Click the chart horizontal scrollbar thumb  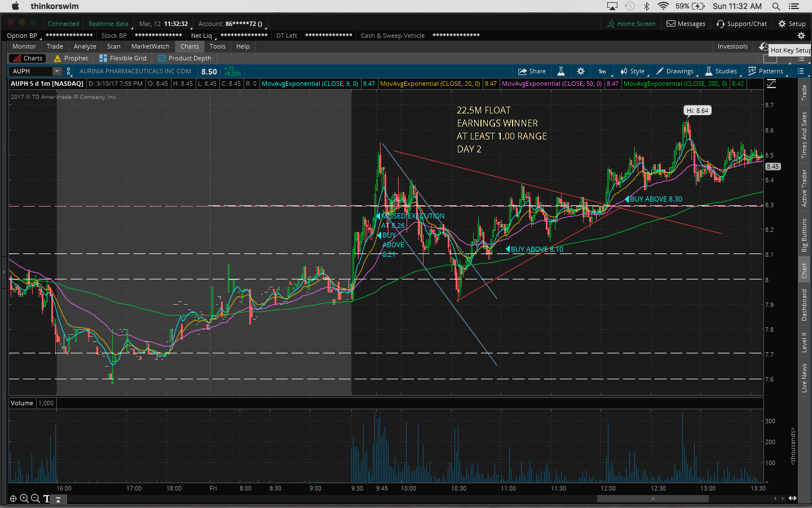click(x=653, y=498)
